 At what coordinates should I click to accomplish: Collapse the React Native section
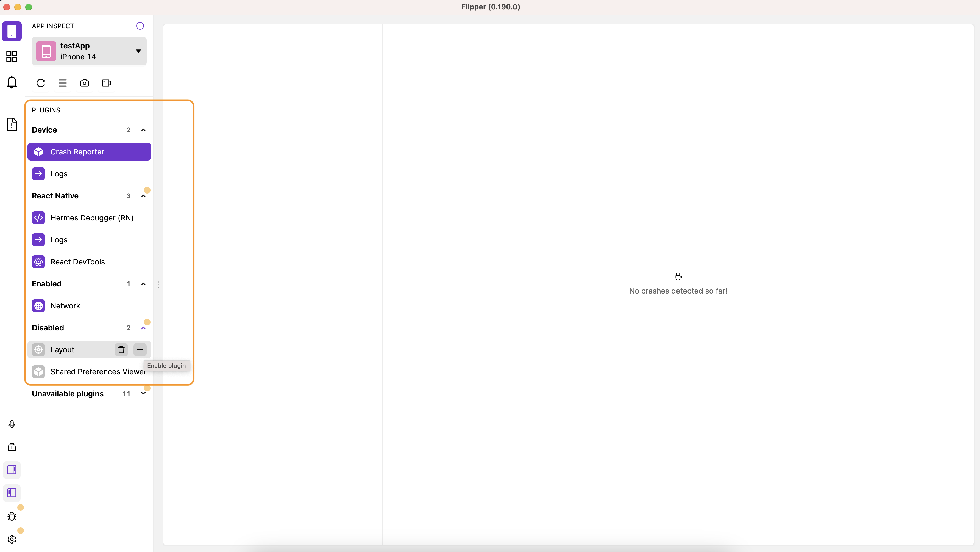143,196
